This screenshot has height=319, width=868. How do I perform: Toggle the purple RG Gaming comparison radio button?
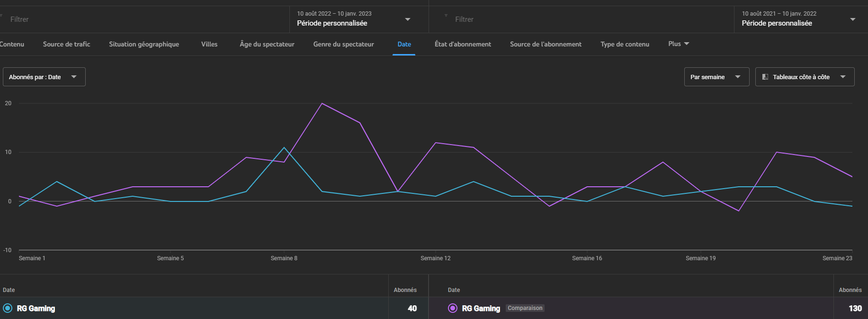click(453, 308)
